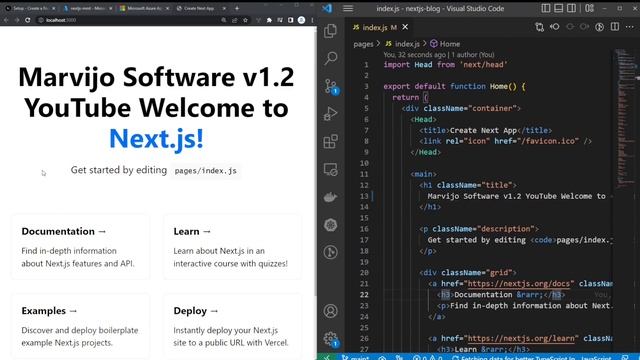Viewport: 640px width, 360px height.
Task: Bookmark this page with star icon
Action: 245,20
